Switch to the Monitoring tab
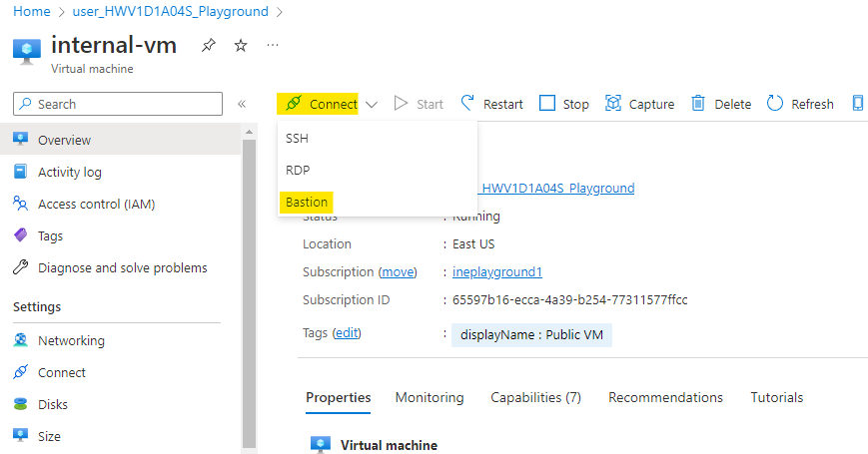Image resolution: width=868 pixels, height=454 pixels. (430, 397)
